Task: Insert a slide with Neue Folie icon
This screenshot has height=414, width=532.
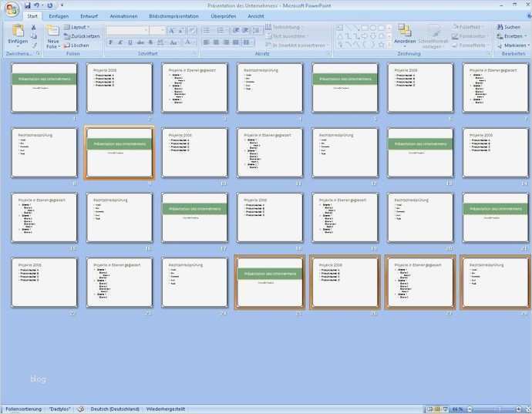Action: tap(53, 31)
